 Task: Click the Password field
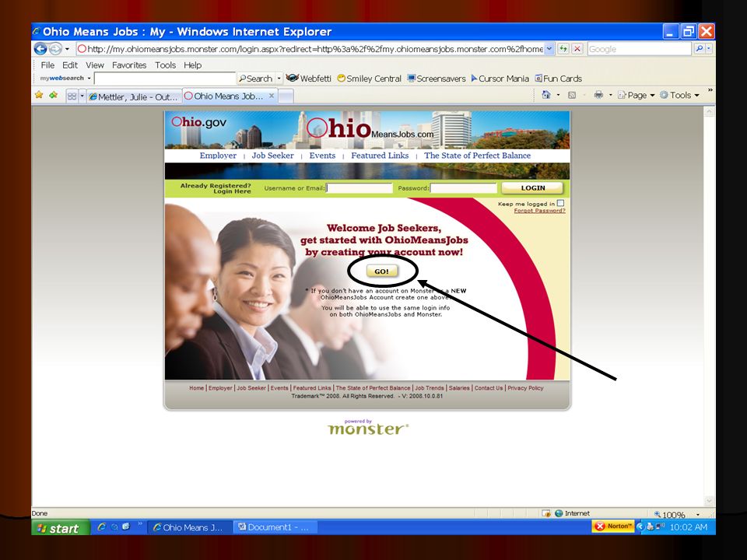point(464,188)
